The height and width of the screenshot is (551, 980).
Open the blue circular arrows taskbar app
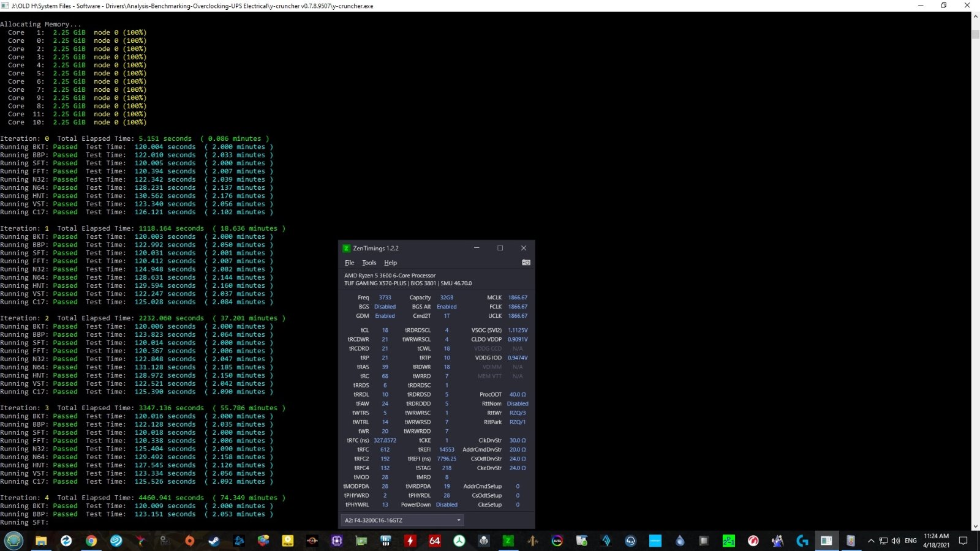click(66, 541)
